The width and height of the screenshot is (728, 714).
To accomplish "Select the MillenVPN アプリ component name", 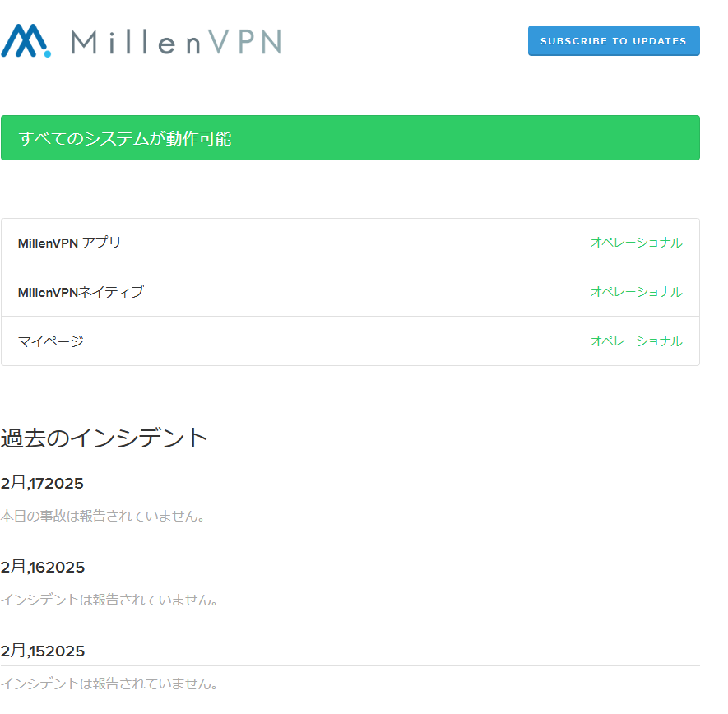I will click(x=70, y=243).
